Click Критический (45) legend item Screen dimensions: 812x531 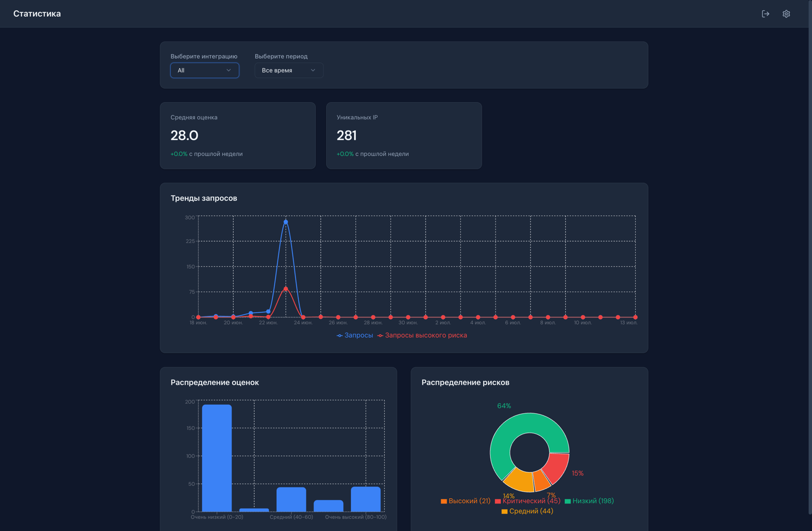[x=528, y=501]
